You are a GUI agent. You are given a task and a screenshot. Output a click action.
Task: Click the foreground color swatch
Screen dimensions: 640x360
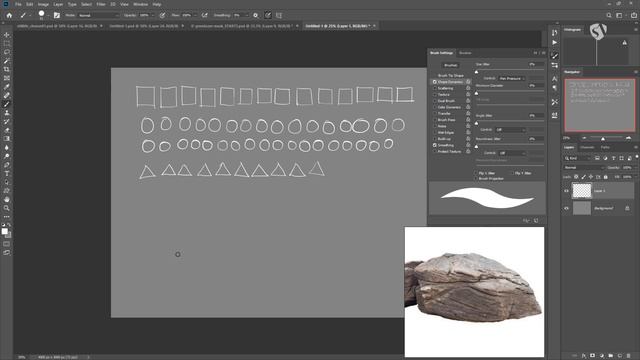pyautogui.click(x=4, y=231)
